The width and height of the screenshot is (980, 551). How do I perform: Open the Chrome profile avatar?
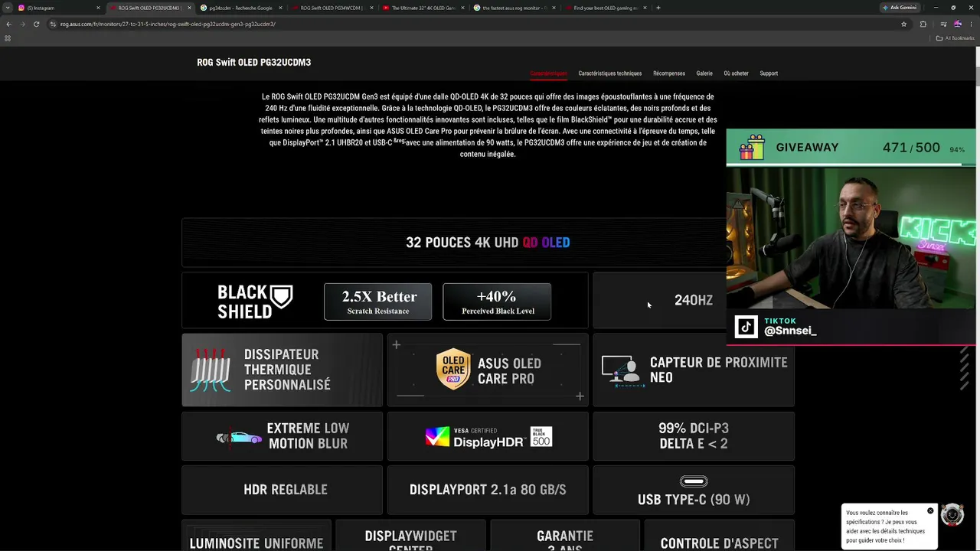click(x=957, y=24)
